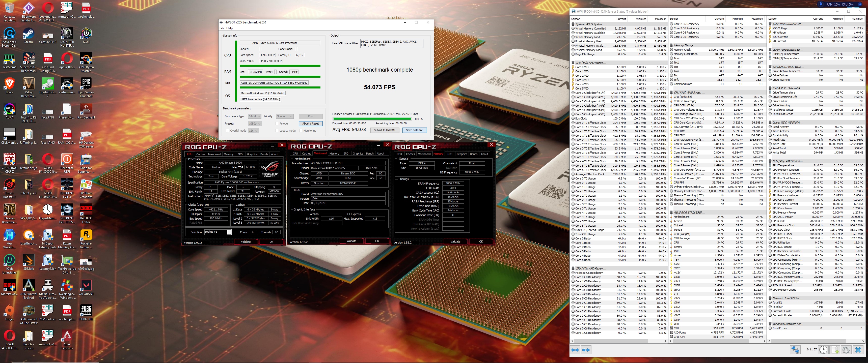Launch VALORANT desktop shortcut
868x363 pixels.
click(86, 288)
